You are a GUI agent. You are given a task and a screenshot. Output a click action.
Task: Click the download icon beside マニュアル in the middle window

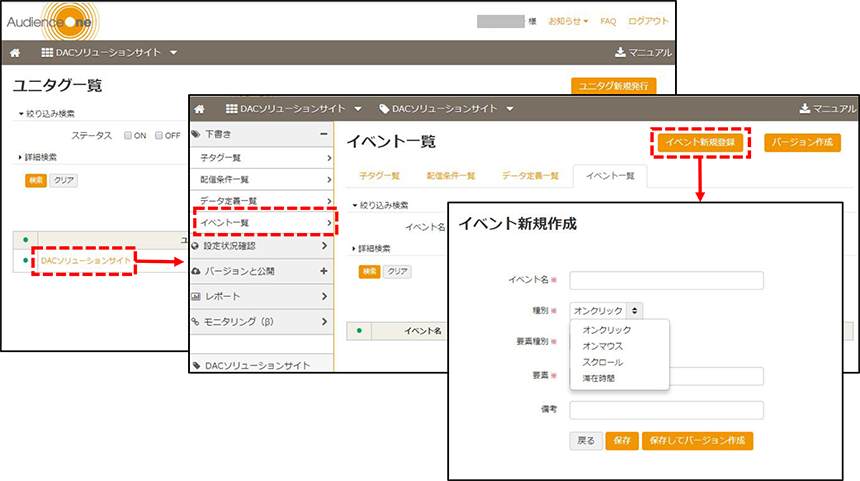805,109
